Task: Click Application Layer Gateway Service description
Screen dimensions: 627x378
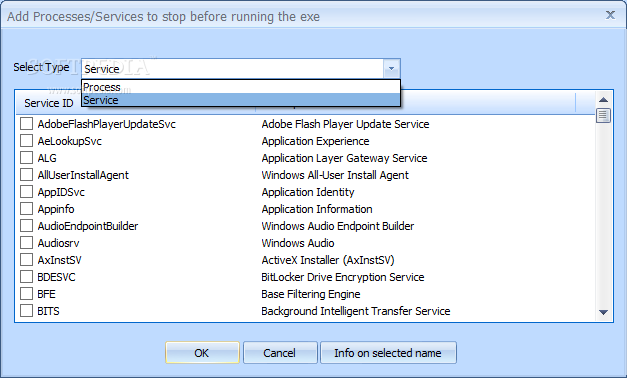Action: 344,158
